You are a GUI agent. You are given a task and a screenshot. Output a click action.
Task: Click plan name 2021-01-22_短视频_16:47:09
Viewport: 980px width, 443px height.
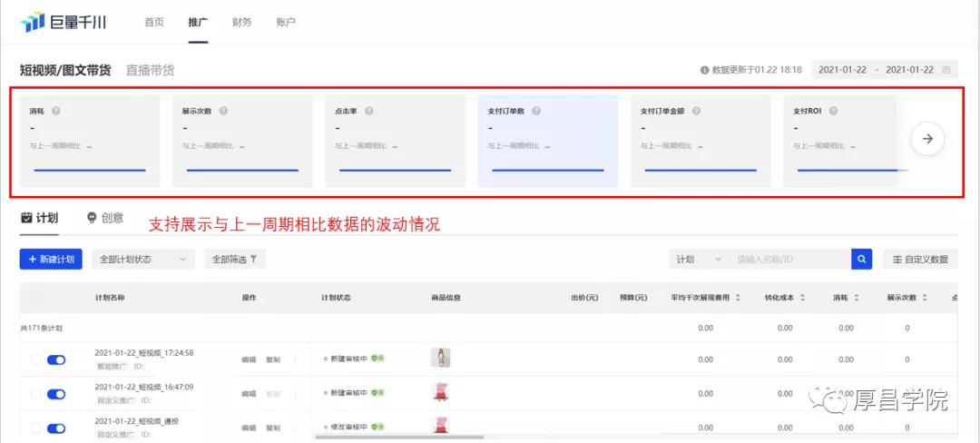[x=143, y=388]
